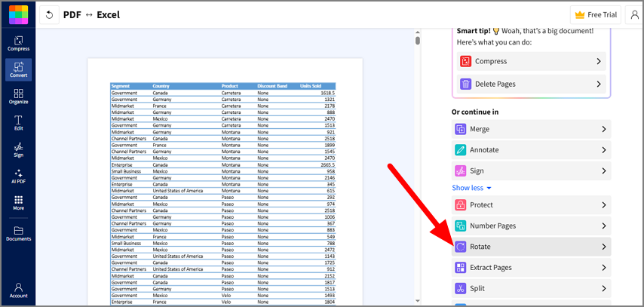This screenshot has width=644, height=307.
Task: Continue in Rotate
Action: tap(531, 247)
